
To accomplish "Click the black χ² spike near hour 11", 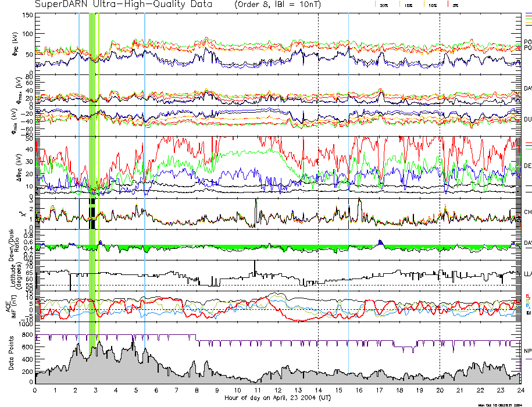I will coord(256,212).
